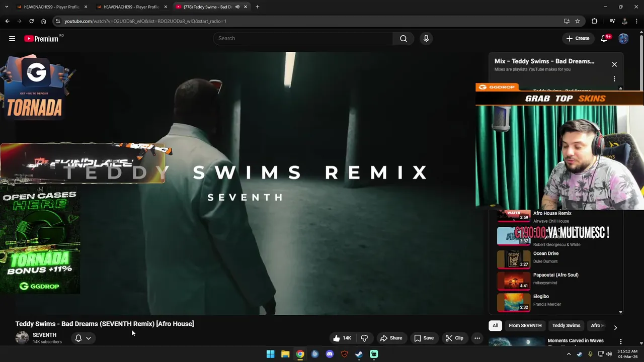Screen dimensions: 644x362
Task: Open more actions menu beside Clip
Action: tap(477, 338)
